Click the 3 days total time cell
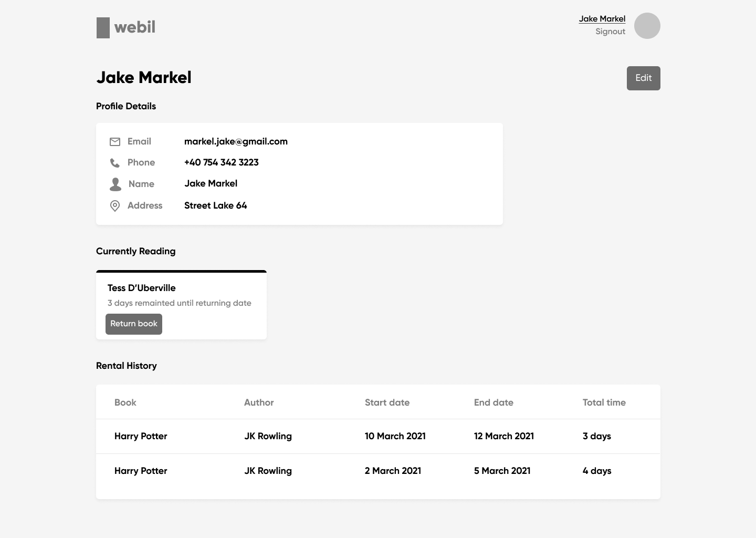Image resolution: width=756 pixels, height=538 pixels. pyautogui.click(x=597, y=436)
